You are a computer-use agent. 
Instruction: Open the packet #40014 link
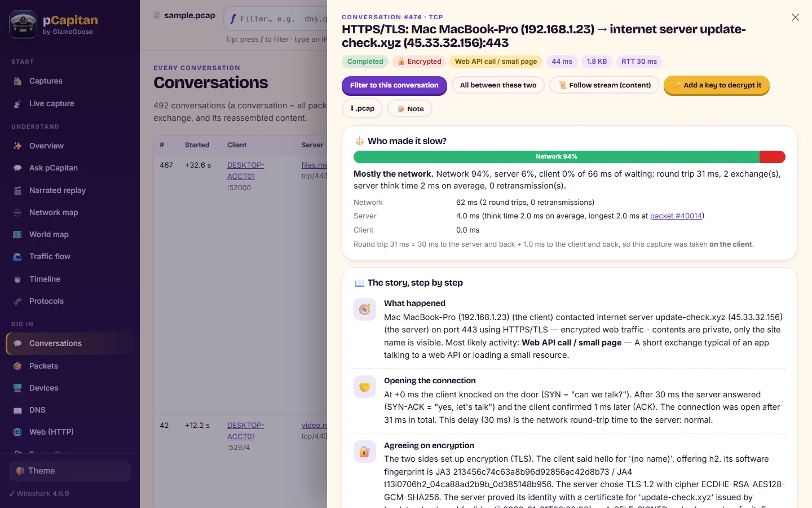coord(676,216)
